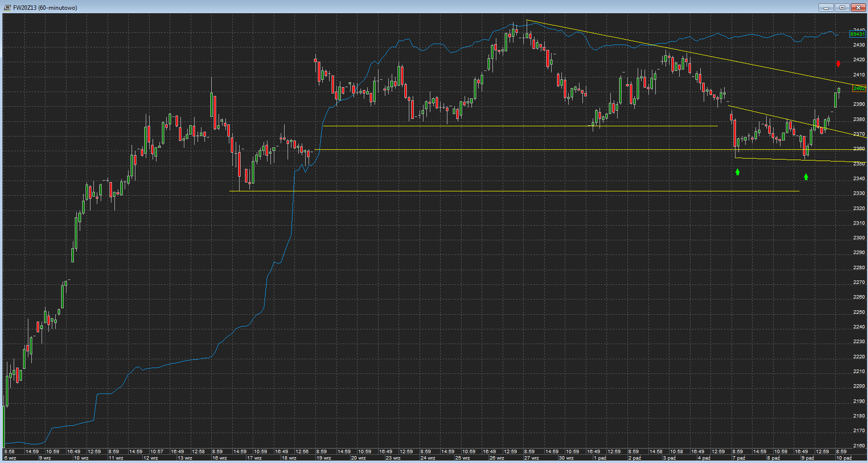Click the 6 wrz date label
The height and width of the screenshot is (463, 868).
click(10, 458)
